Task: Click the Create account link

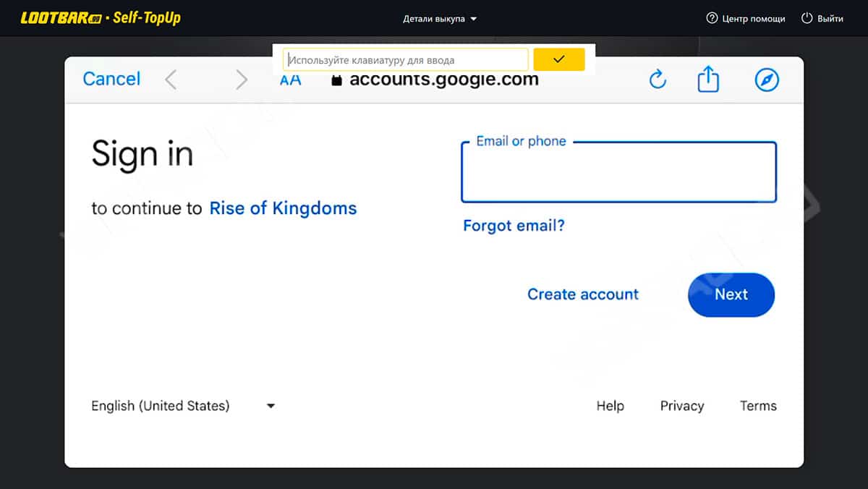Action: point(583,294)
